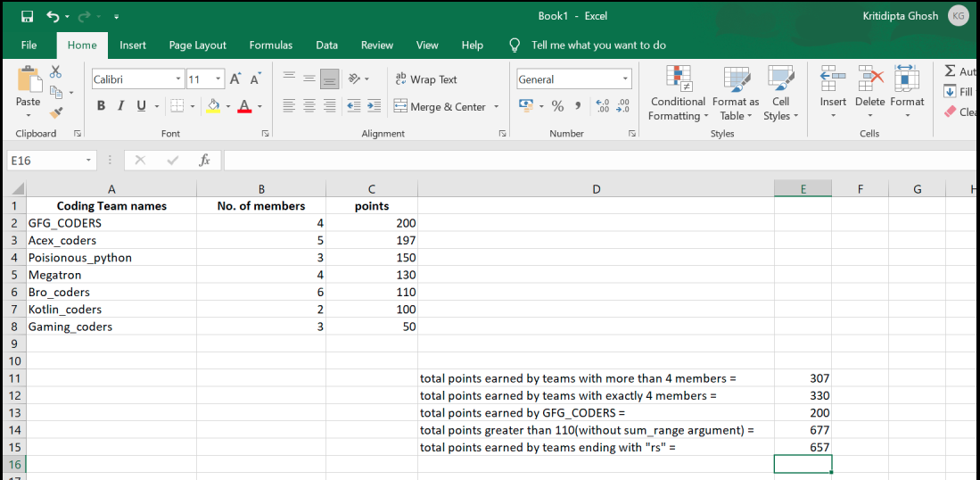980x480 pixels.
Task: Save the workbook with the floppy icon
Action: [x=27, y=16]
